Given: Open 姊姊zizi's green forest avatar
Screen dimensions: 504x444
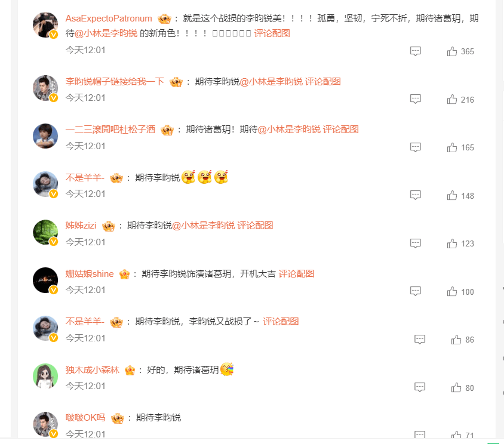Looking at the screenshot, I should point(45,232).
